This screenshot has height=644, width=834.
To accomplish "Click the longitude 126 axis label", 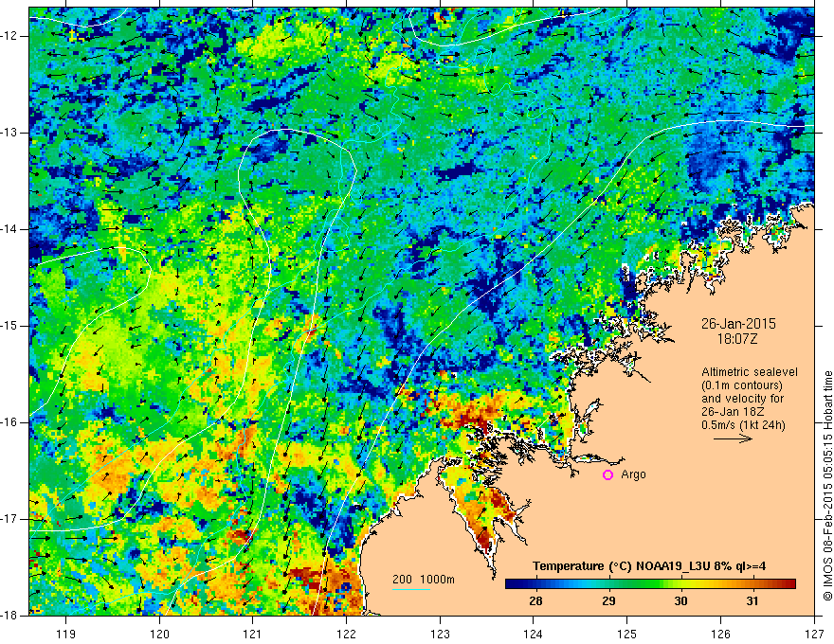I will (x=720, y=634).
